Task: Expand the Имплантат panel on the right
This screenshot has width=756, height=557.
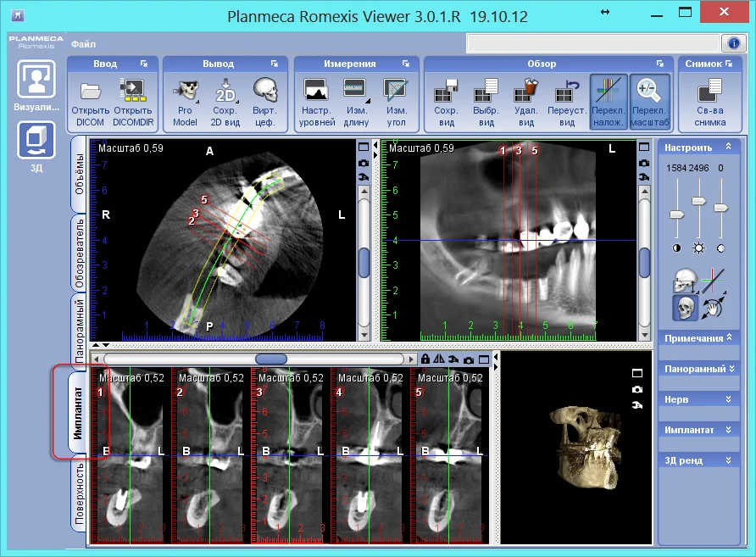Action: 698,430
